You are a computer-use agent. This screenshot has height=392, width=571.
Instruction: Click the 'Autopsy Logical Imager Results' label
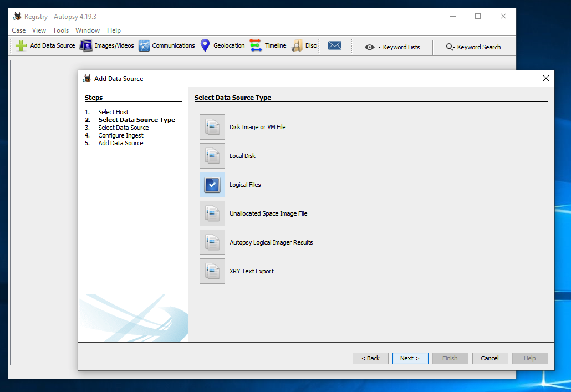(x=271, y=242)
